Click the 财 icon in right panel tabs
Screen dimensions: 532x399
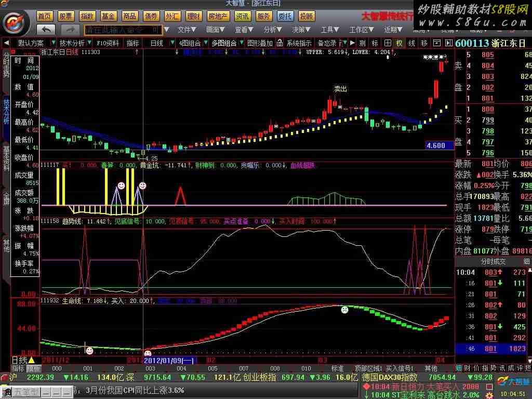467,368
